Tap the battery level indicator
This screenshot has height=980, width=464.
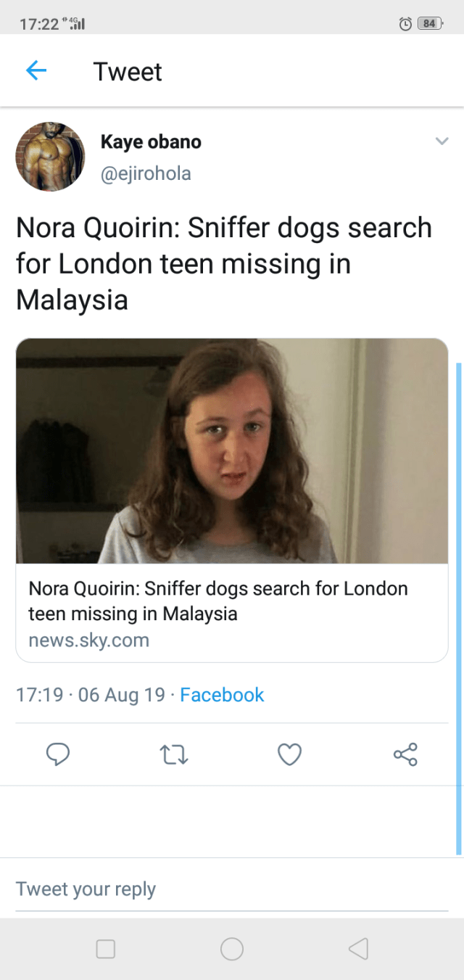pyautogui.click(x=429, y=24)
